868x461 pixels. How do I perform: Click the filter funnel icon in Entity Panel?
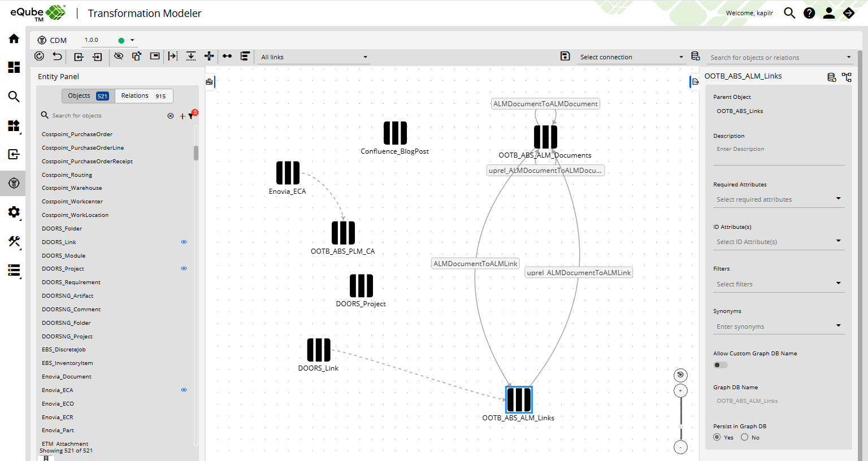[191, 116]
